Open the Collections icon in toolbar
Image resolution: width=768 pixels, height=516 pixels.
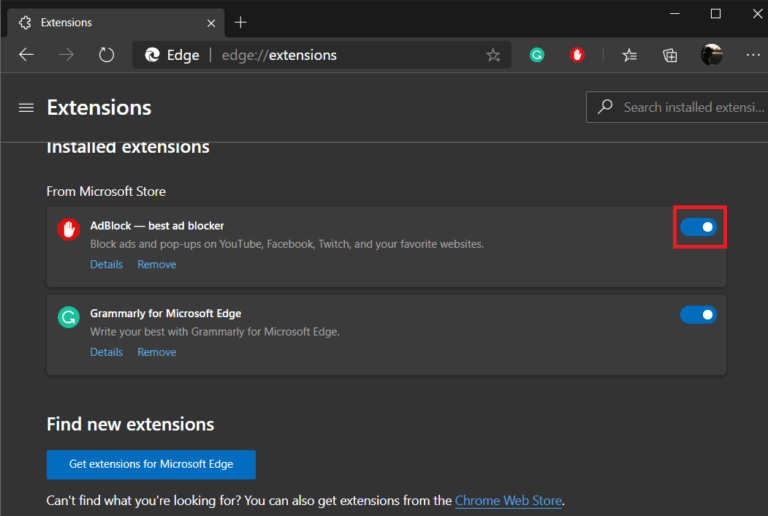point(670,55)
